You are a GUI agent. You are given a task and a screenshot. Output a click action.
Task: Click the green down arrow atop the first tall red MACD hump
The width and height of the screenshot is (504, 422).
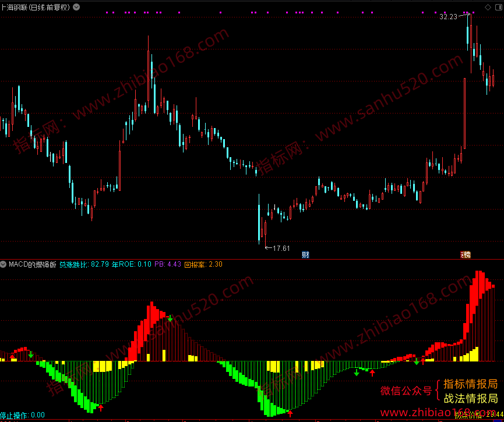click(x=170, y=318)
